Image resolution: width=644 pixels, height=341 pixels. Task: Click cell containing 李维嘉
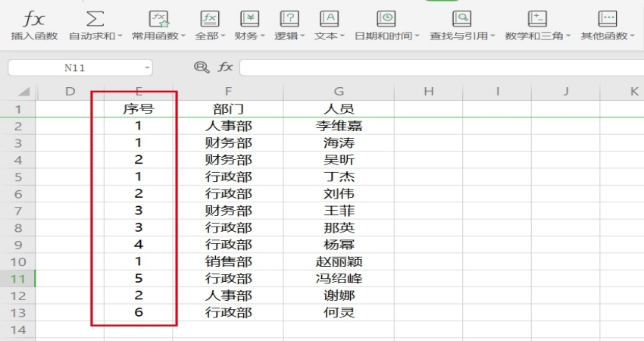[339, 126]
